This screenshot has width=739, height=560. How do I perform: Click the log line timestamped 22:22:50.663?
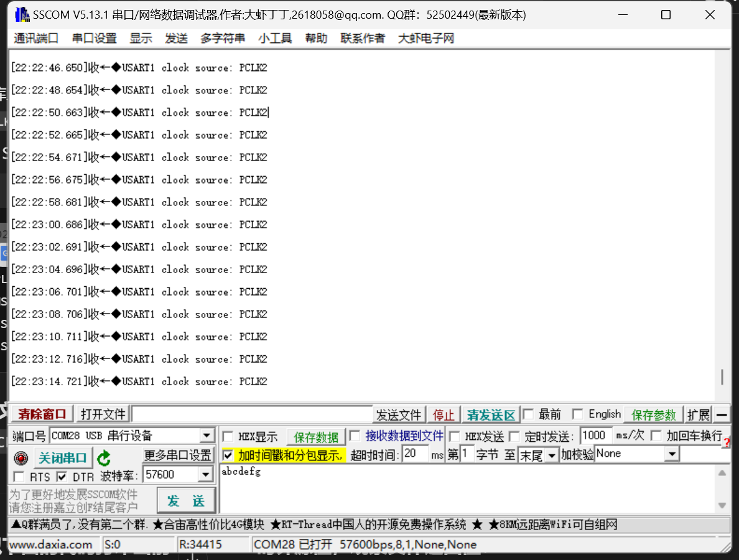tap(139, 112)
